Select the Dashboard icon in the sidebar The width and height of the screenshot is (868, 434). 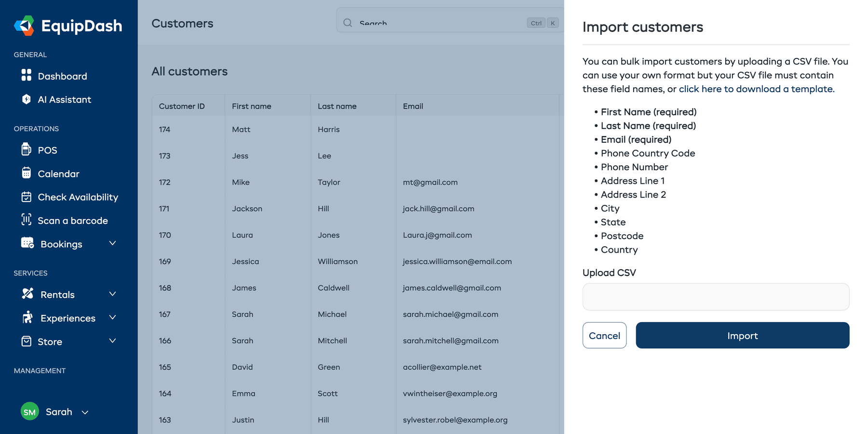point(27,76)
